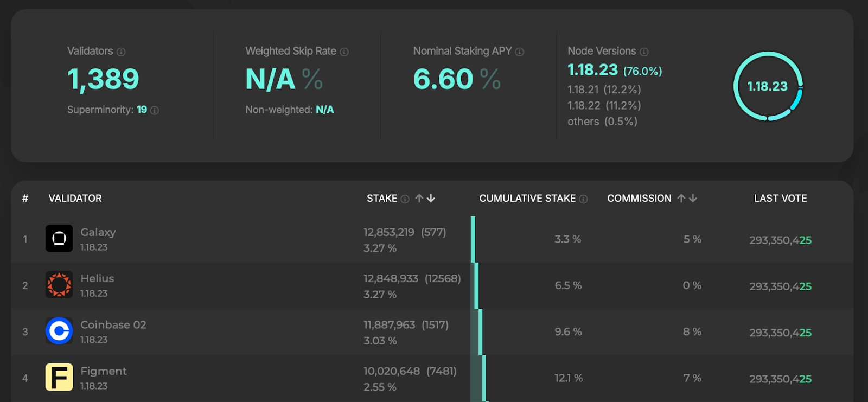The image size is (868, 402).
Task: Click the info icon beside Weighted Skip Rate
Action: click(x=344, y=52)
